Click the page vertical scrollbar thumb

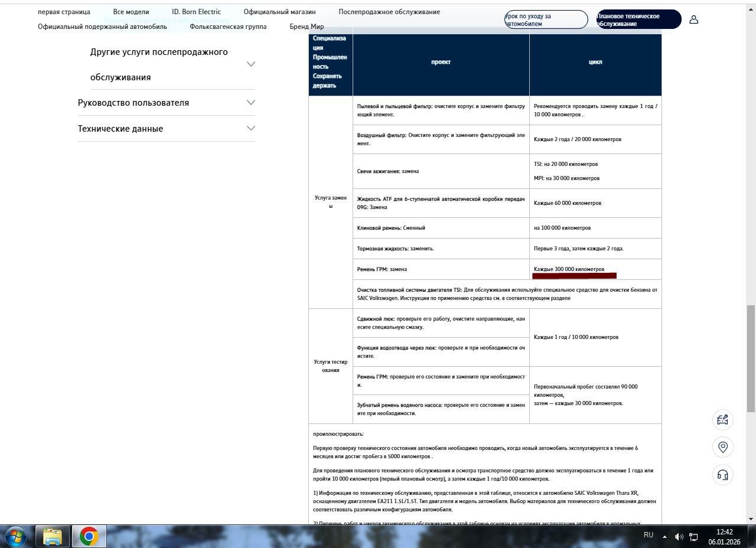751,358
